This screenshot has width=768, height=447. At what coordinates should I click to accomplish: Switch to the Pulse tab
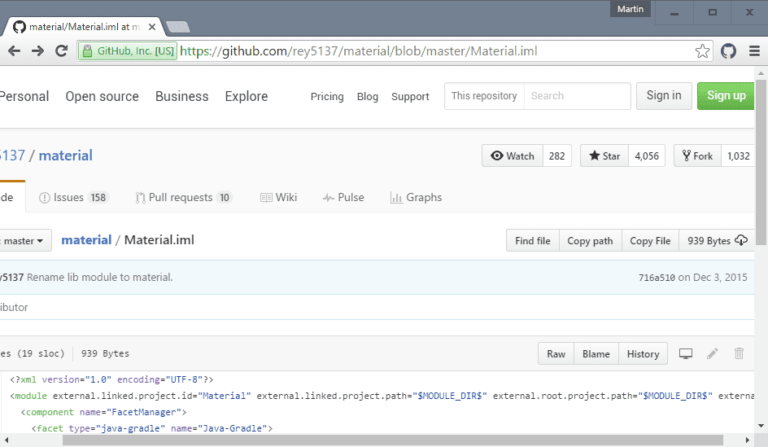click(343, 197)
